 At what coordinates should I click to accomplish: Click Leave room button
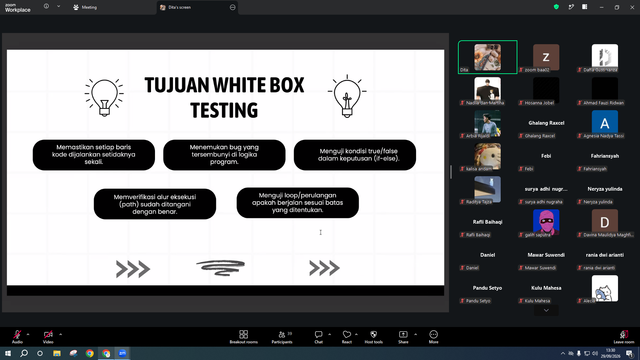624,337
